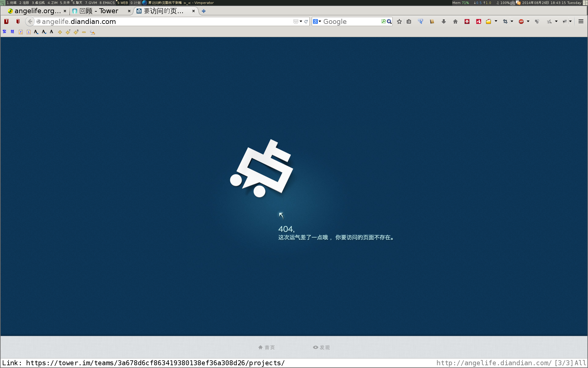Click the 首页 home link in footer
588x368 pixels.
point(266,347)
